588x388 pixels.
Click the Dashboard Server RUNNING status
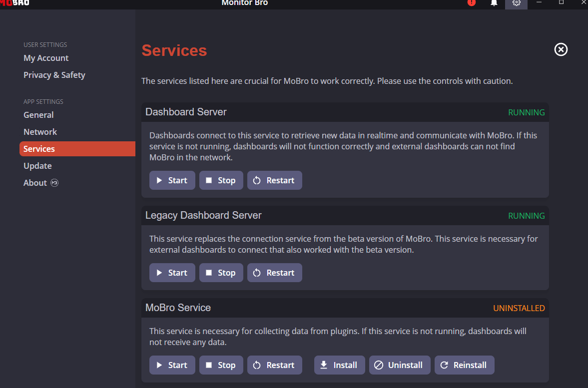click(x=526, y=112)
